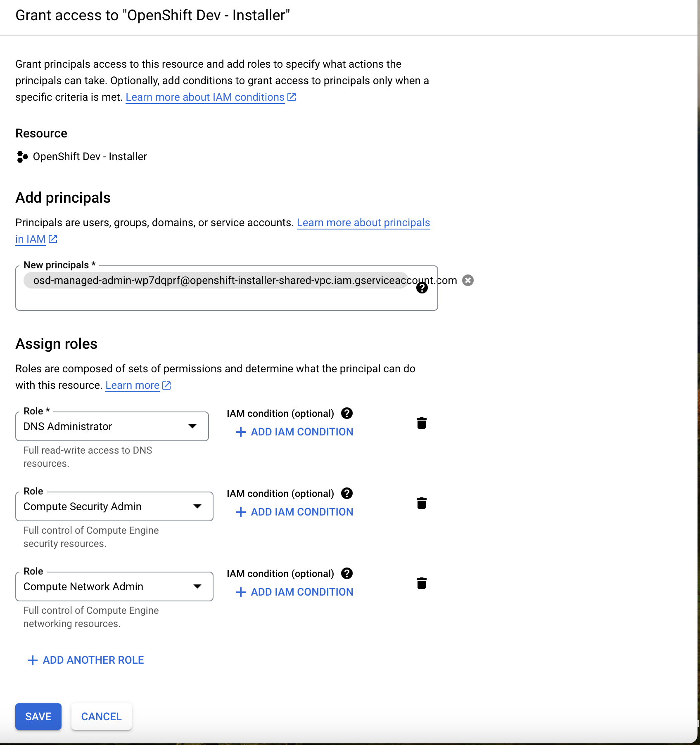Open help for first IAM condition
This screenshot has height=745, width=700.
tap(347, 413)
